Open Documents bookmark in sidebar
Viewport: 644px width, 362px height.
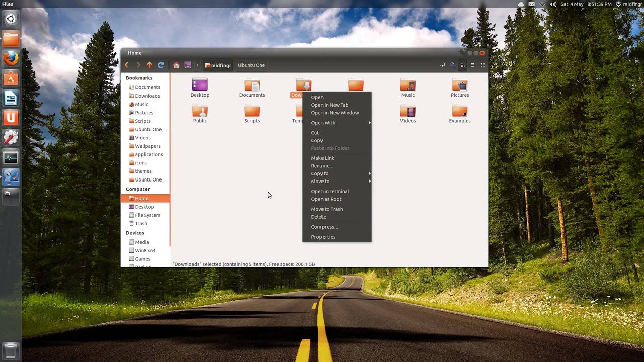(145, 87)
